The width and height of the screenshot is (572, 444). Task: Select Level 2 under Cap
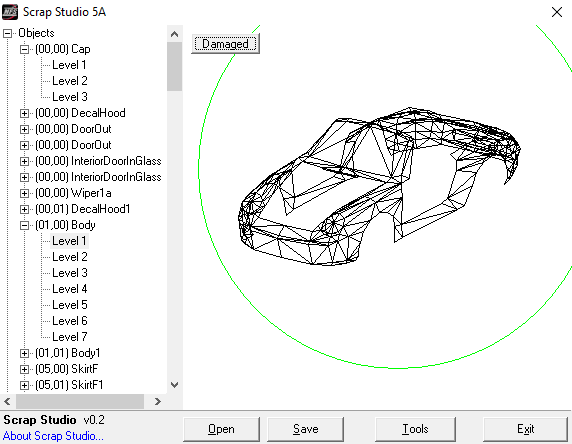point(70,81)
